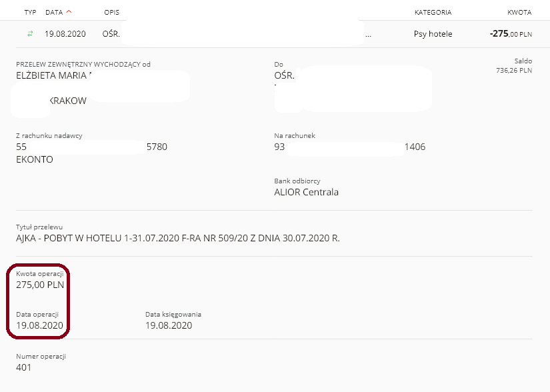Select the KATEGORIA column header

point(433,12)
